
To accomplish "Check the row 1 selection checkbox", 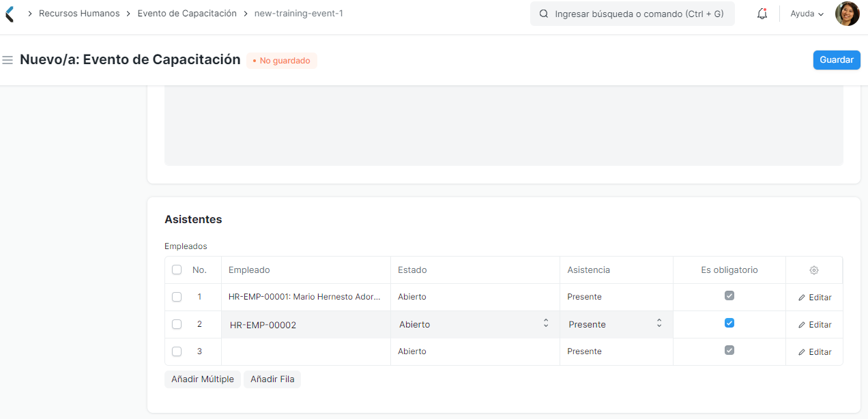I will point(177,297).
